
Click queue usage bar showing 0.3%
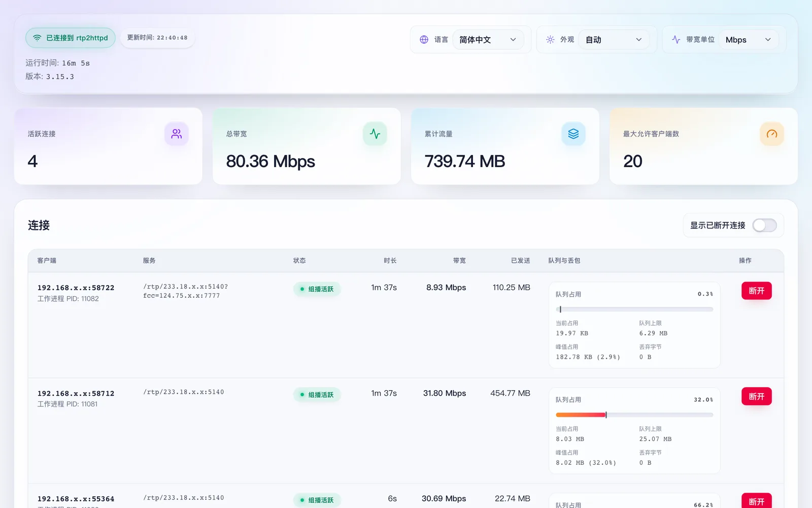pyautogui.click(x=634, y=309)
